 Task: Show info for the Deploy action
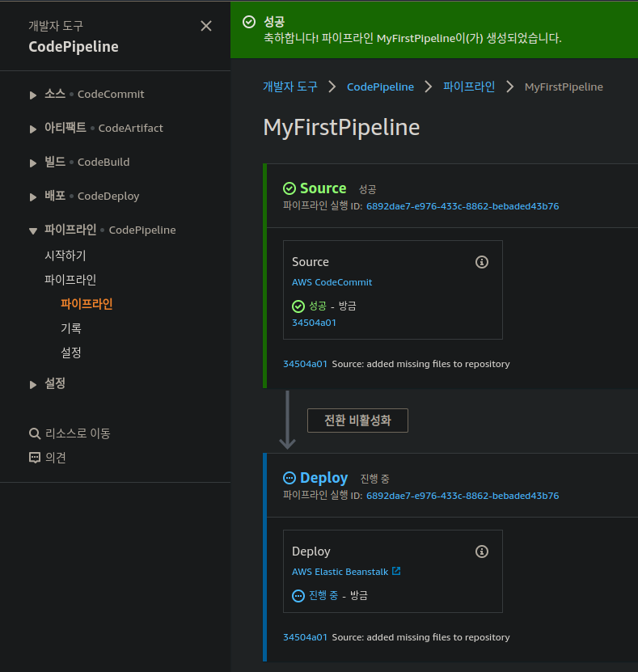coord(482,552)
